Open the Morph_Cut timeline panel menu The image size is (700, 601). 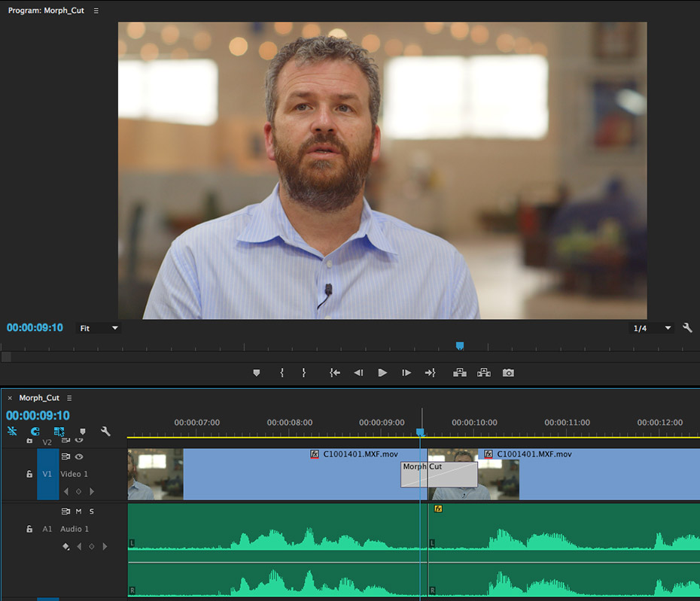69,398
